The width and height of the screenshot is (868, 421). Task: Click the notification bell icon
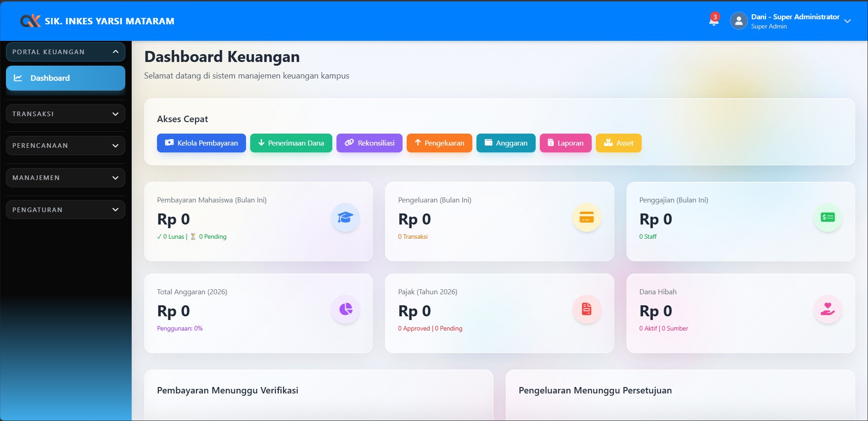[x=713, y=20]
